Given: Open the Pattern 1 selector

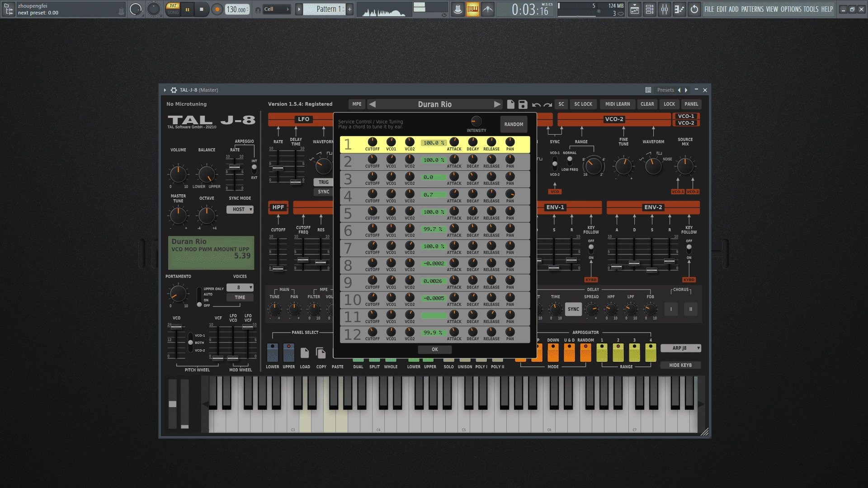Looking at the screenshot, I should [324, 9].
